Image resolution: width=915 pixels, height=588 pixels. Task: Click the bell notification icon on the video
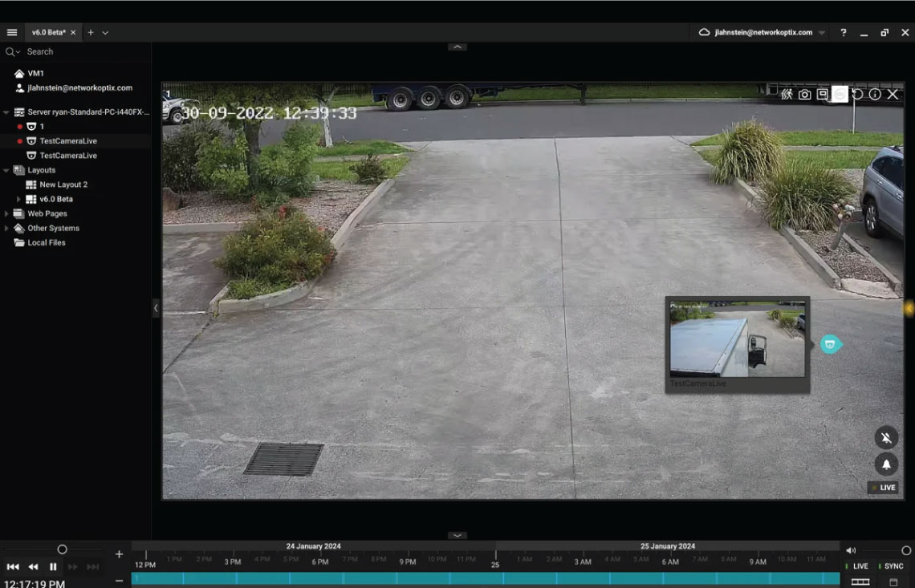click(886, 464)
